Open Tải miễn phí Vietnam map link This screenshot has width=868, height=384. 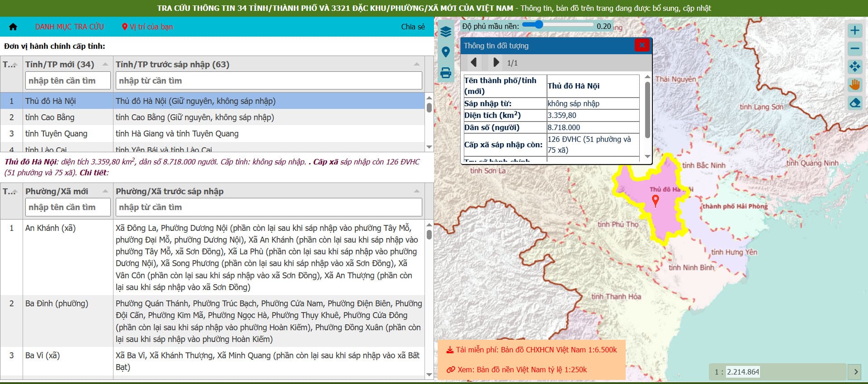click(x=532, y=350)
